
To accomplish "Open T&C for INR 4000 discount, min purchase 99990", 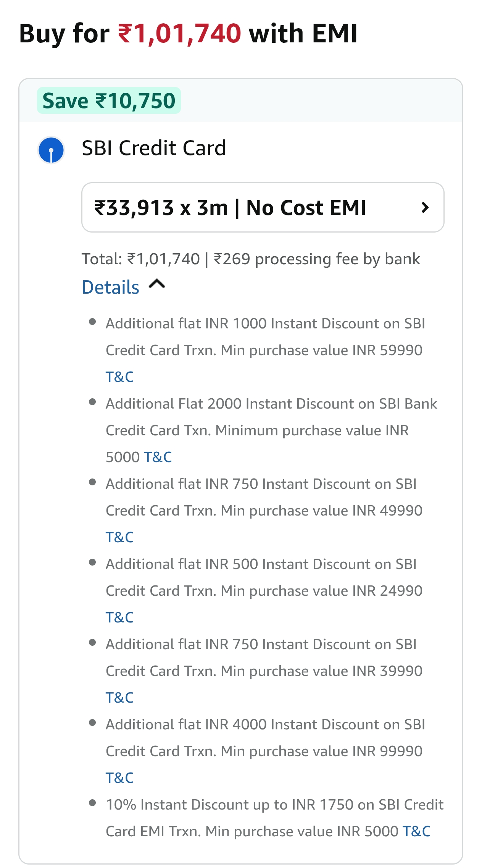I will point(119,778).
